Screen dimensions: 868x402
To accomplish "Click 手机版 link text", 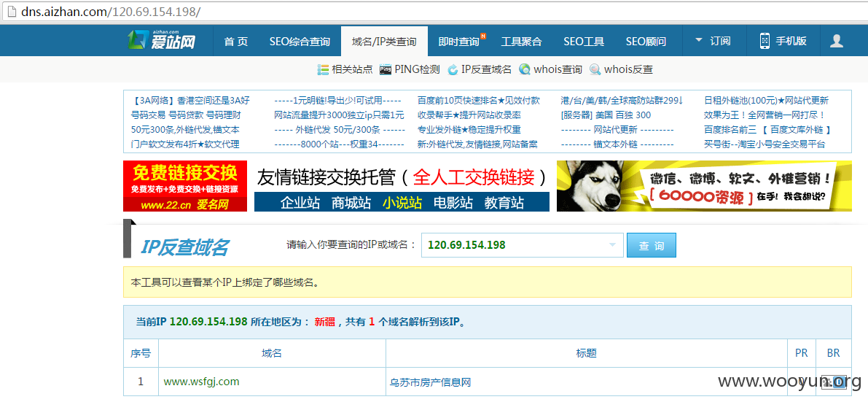I will click(x=791, y=41).
